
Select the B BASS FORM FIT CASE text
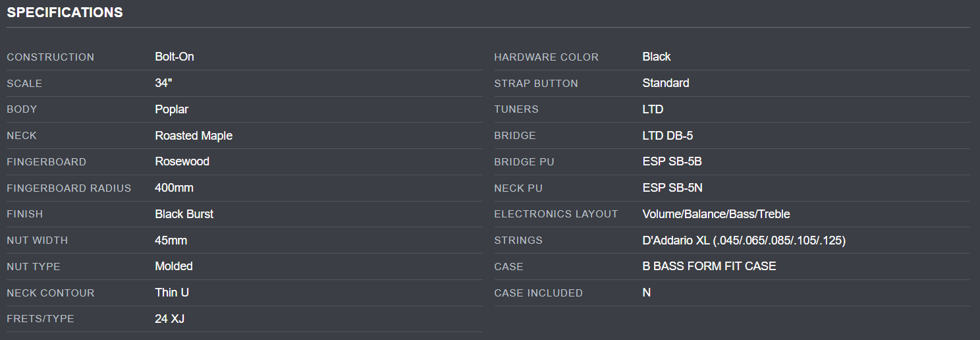(709, 266)
